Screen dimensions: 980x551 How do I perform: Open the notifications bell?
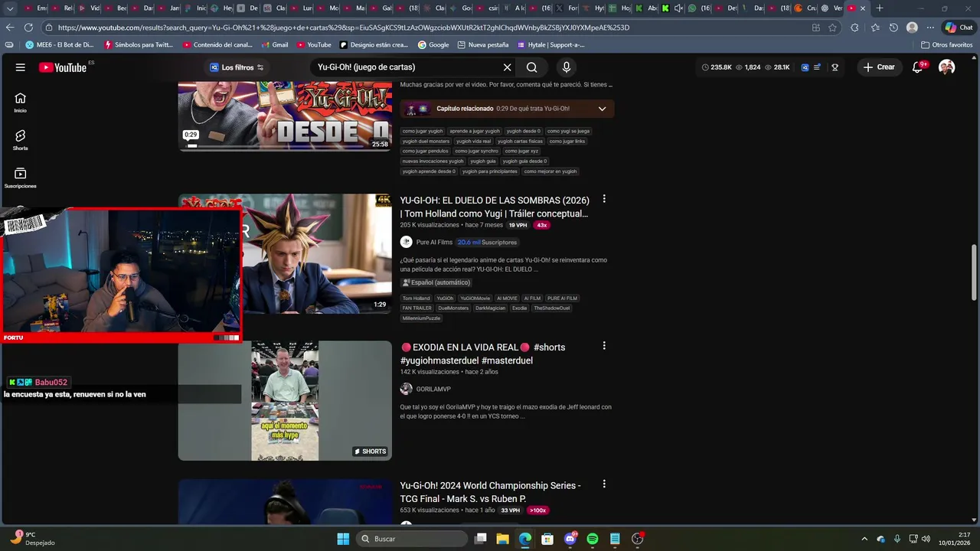[917, 67]
